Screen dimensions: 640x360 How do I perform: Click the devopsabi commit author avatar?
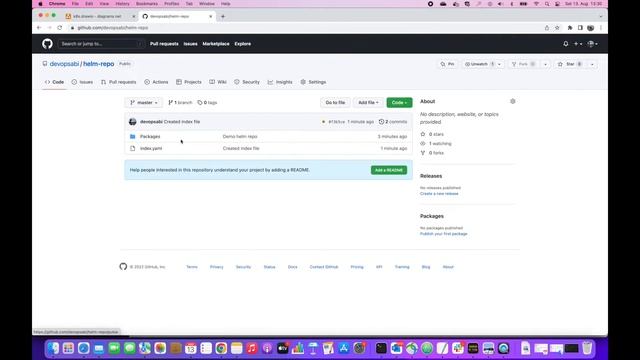pyautogui.click(x=133, y=122)
